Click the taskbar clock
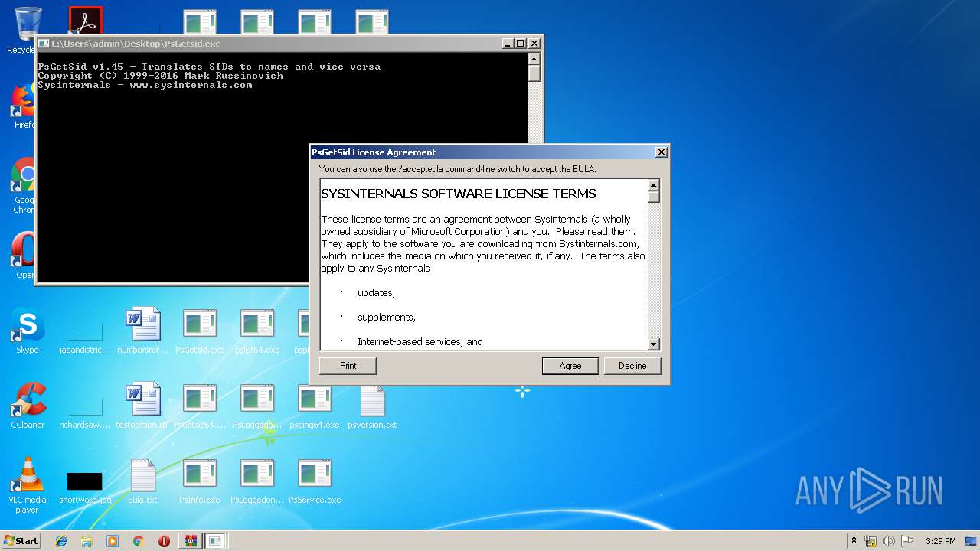 (940, 541)
